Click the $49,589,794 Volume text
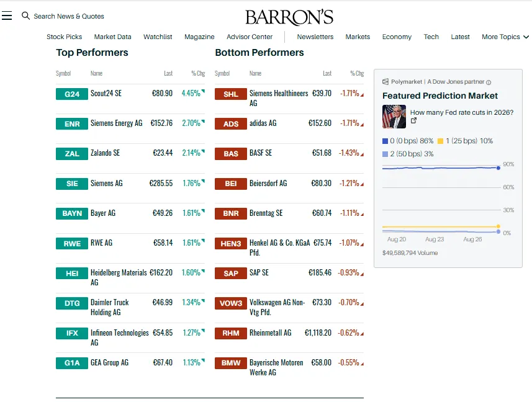 pos(410,253)
